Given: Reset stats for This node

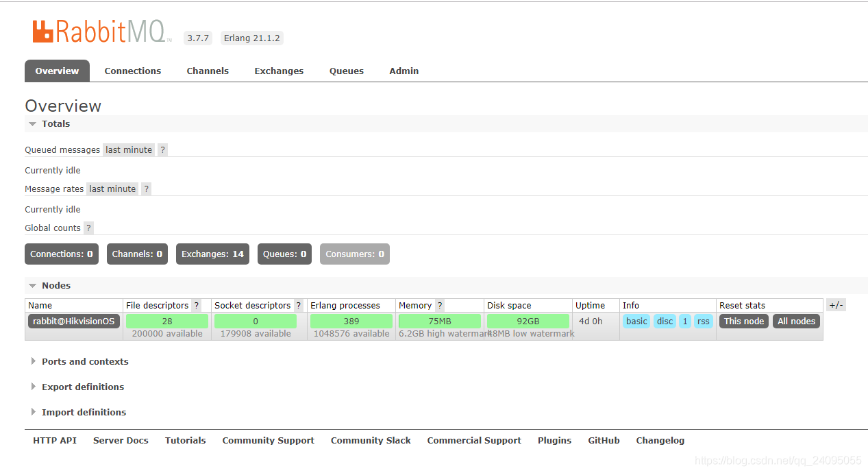Looking at the screenshot, I should [x=743, y=321].
